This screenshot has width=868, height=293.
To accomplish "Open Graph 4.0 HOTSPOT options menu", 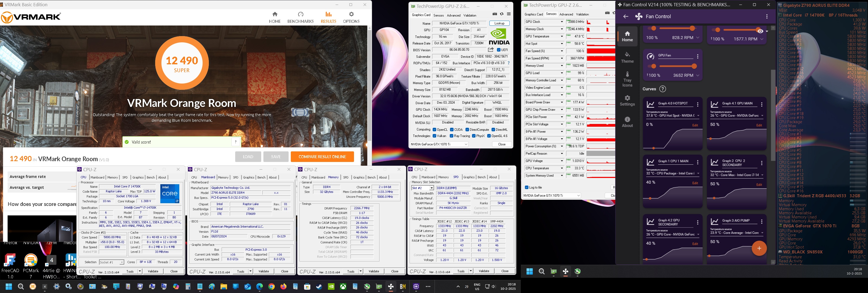I will 697,104.
